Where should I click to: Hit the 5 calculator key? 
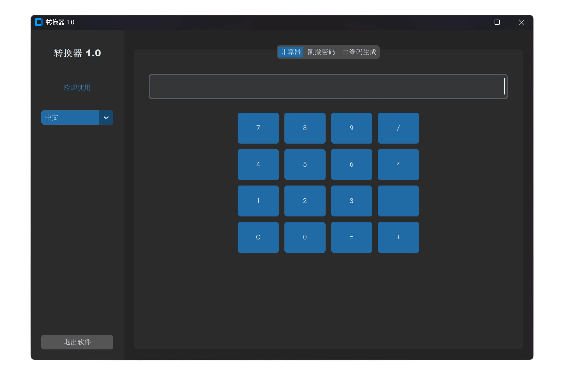pyautogui.click(x=305, y=165)
